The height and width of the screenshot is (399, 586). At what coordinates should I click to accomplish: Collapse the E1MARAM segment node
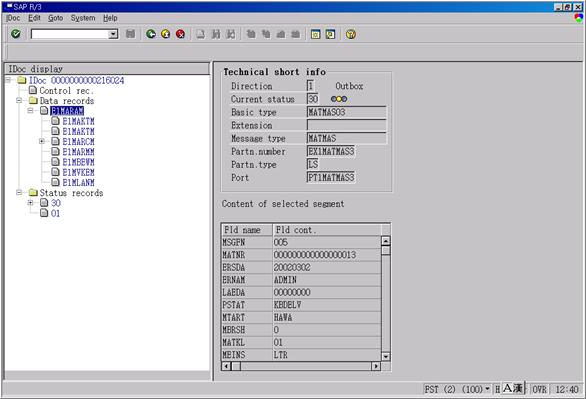30,110
